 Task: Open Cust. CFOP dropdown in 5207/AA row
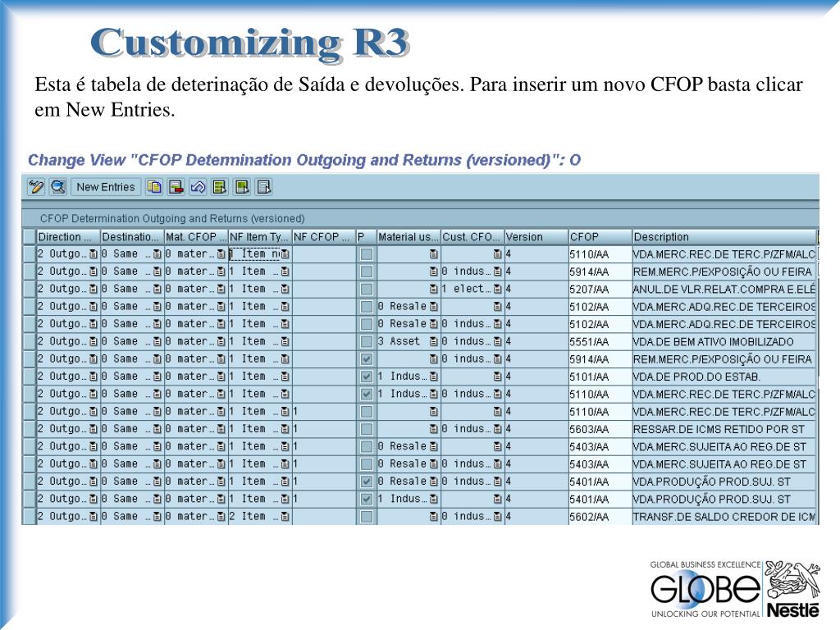click(x=497, y=290)
